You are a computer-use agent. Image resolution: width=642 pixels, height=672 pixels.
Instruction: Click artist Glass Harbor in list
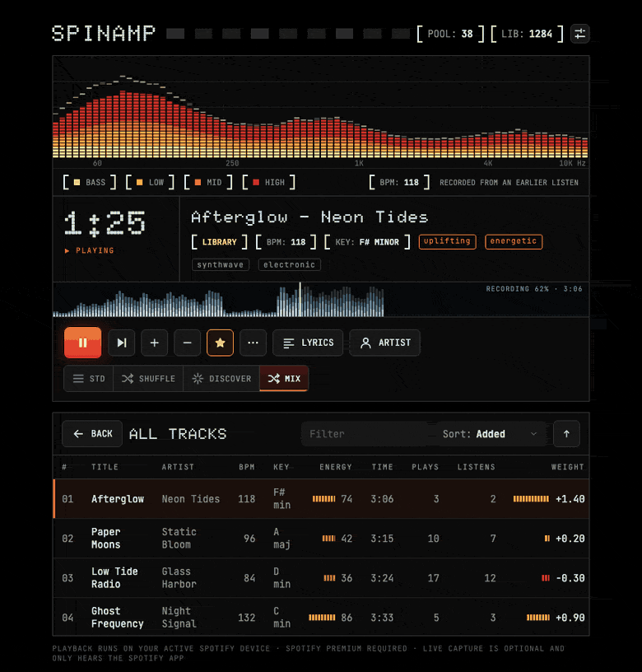point(179,578)
